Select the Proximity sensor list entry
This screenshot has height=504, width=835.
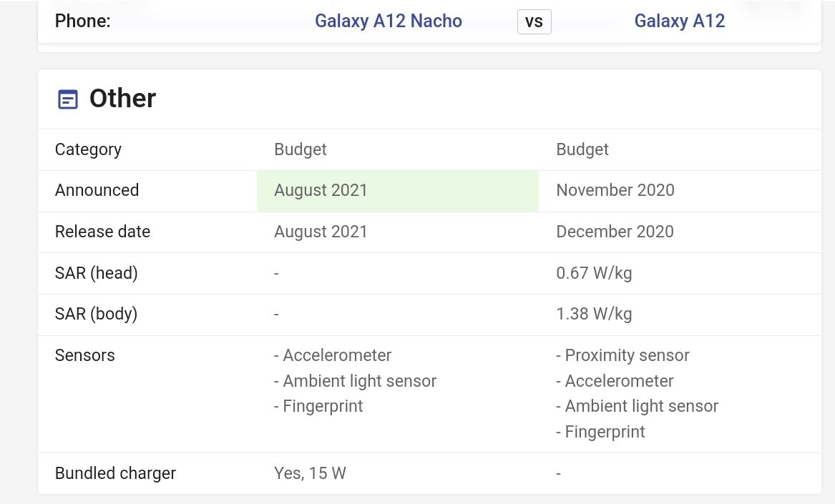pos(622,355)
